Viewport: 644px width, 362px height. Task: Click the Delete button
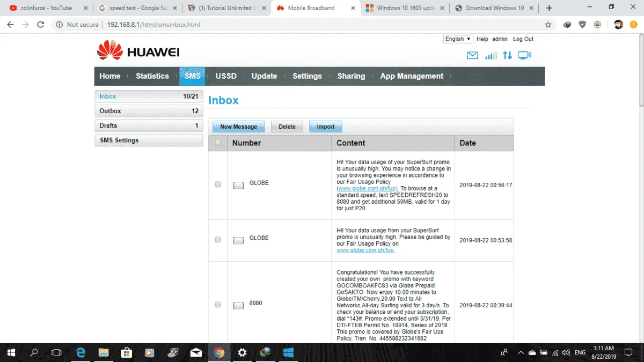point(287,127)
